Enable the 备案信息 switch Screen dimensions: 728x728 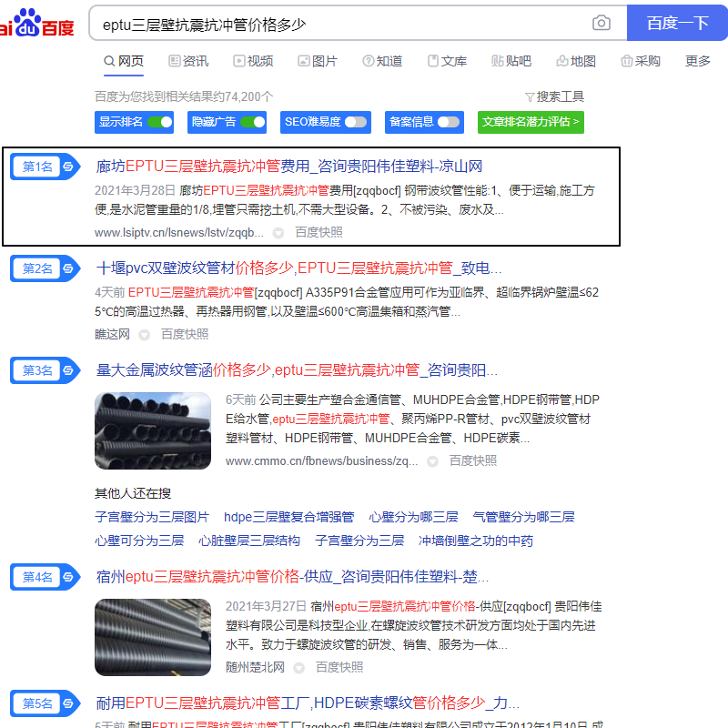(449, 122)
